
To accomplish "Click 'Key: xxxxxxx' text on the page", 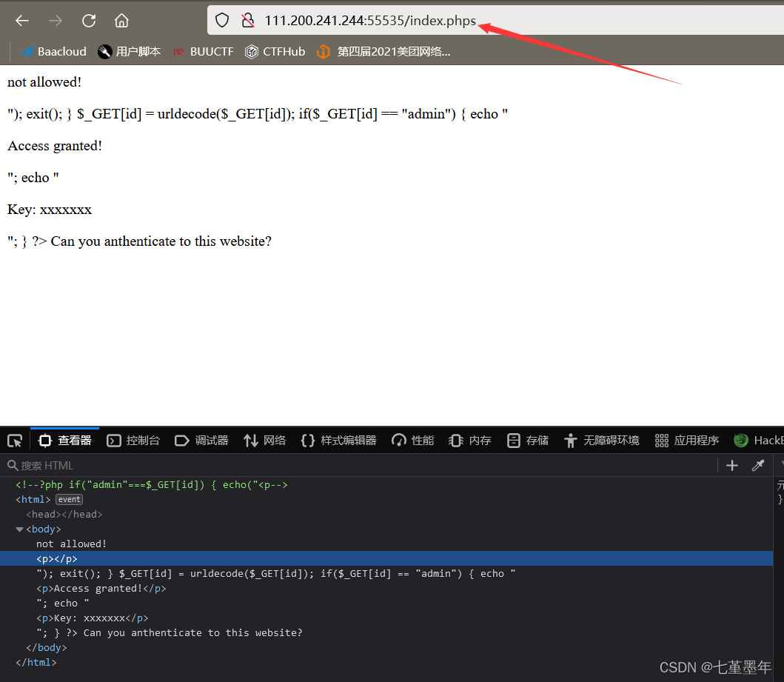I will [x=50, y=209].
